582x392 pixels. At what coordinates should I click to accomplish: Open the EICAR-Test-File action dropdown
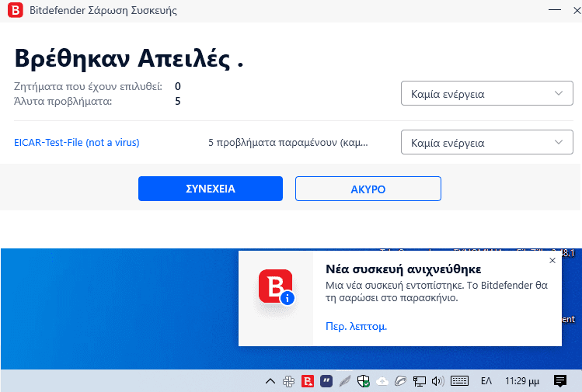[x=486, y=142]
